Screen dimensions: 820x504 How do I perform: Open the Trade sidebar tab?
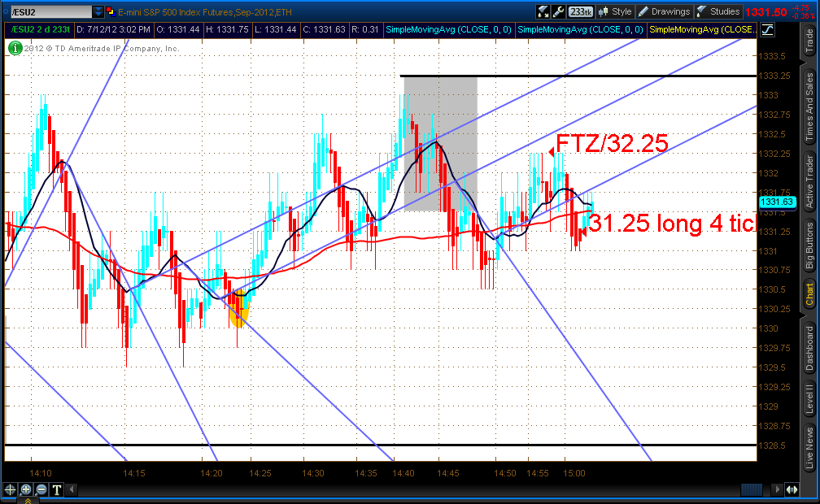pyautogui.click(x=809, y=41)
